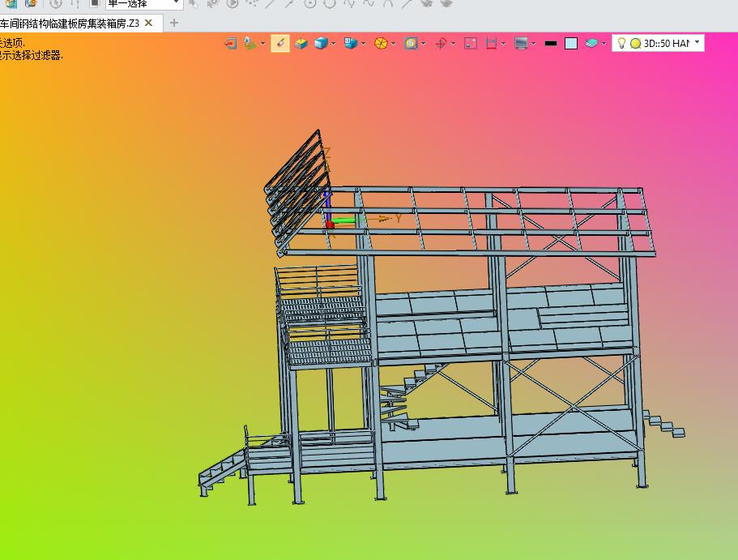Click the light blue face color swatch
Screen dimensions: 738x560
[x=571, y=43]
